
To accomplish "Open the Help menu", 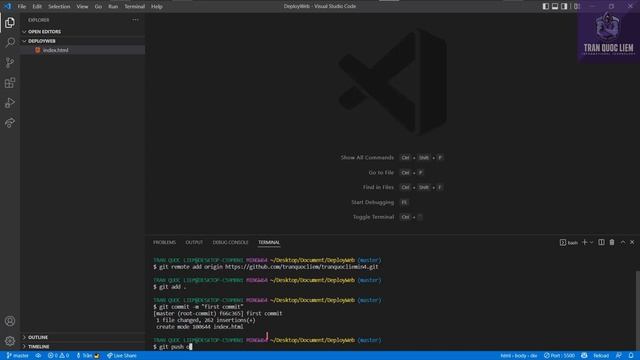I will click(x=157, y=7).
